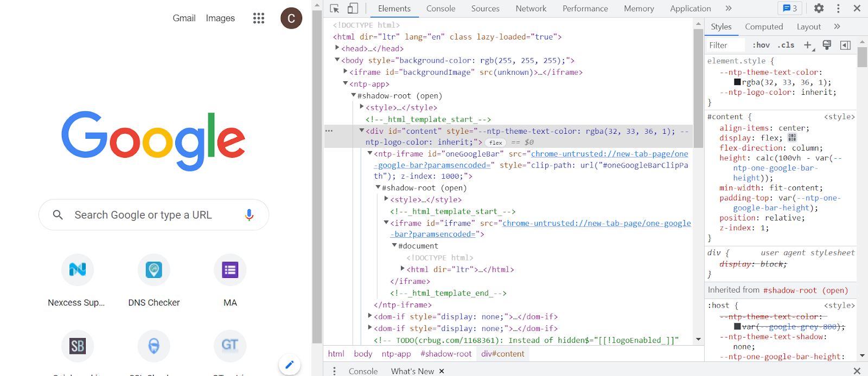Close the bottom drawer with X
The image size is (868, 376).
(857, 371)
